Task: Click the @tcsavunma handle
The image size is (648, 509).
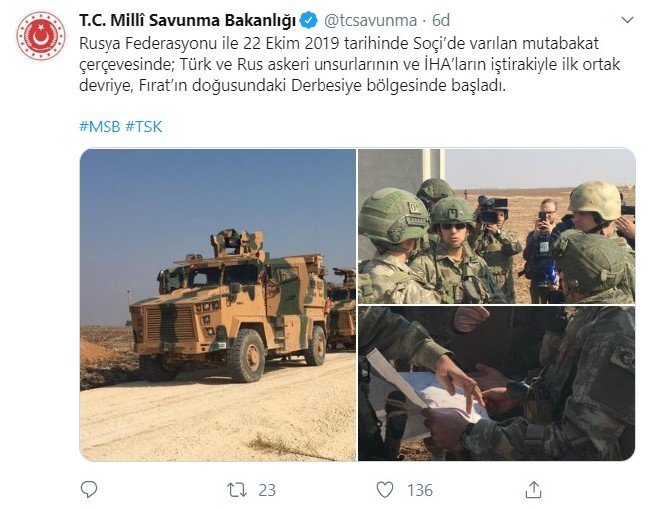Action: (370, 20)
